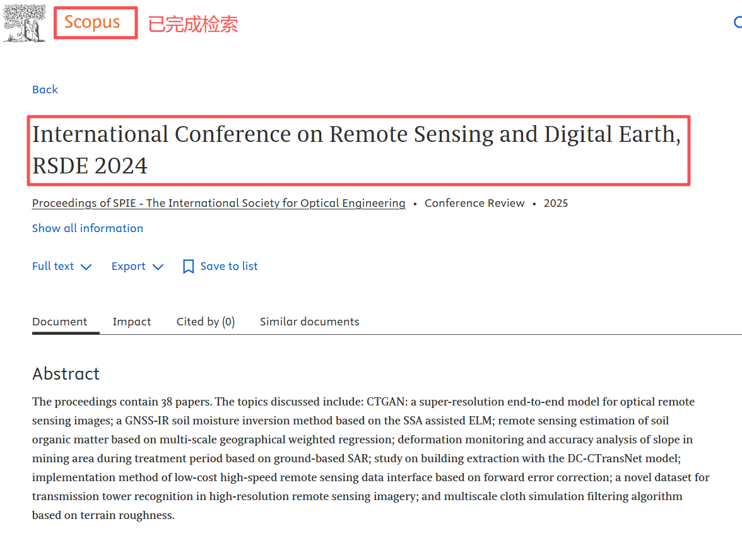Screen dimensions: 742x560
Task: Click the bookmark icon for Save to list
Action: coord(188,267)
